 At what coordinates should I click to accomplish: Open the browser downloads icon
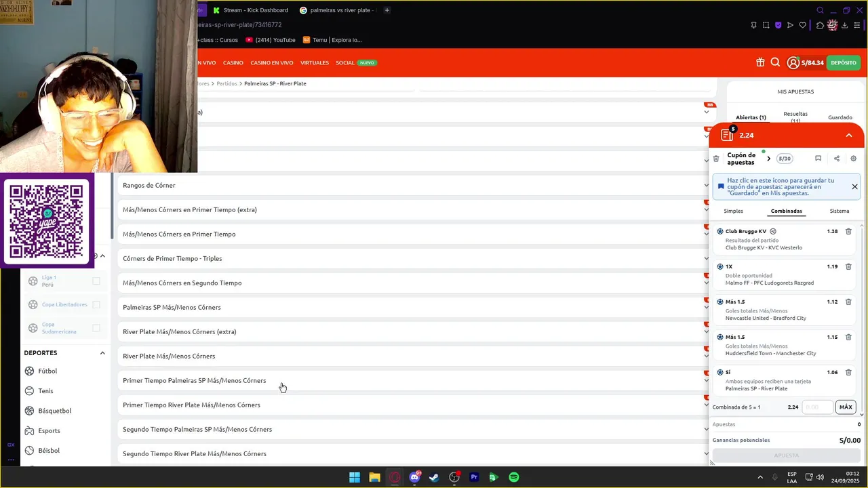coord(844,25)
